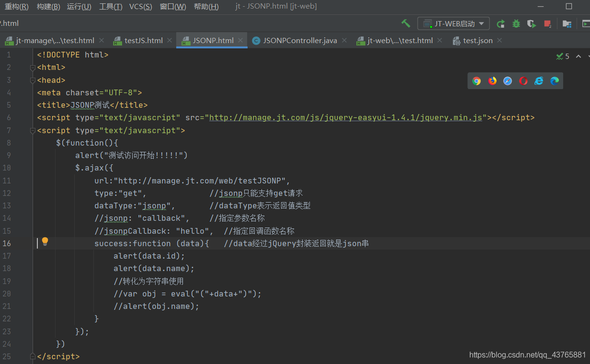Open page in Microsoft Edge
The image size is (590, 364).
pyautogui.click(x=555, y=81)
